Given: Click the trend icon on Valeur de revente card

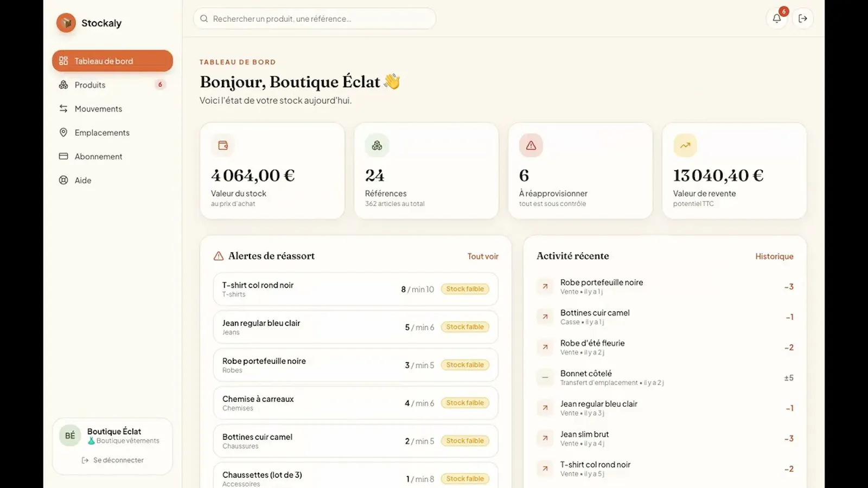Looking at the screenshot, I should (x=685, y=145).
